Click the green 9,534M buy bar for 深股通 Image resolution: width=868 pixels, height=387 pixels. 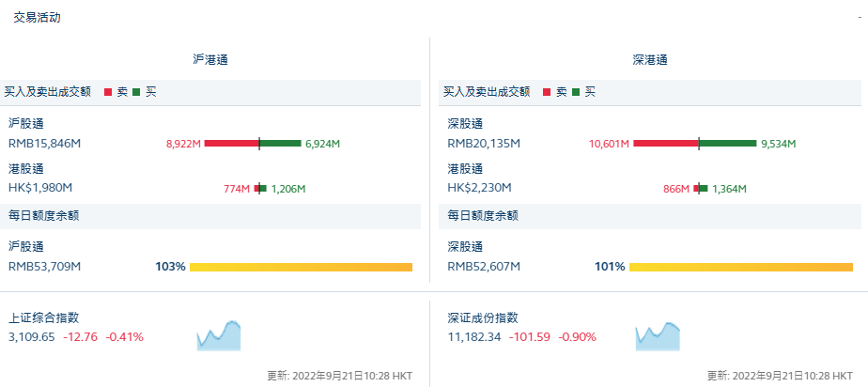pos(728,144)
